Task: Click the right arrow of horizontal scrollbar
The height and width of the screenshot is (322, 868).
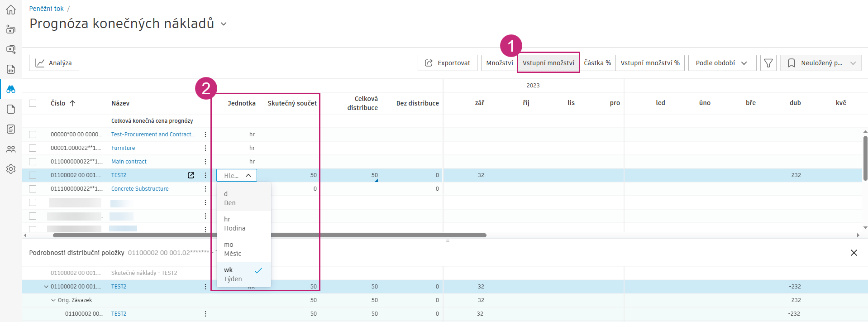Action: [858, 235]
